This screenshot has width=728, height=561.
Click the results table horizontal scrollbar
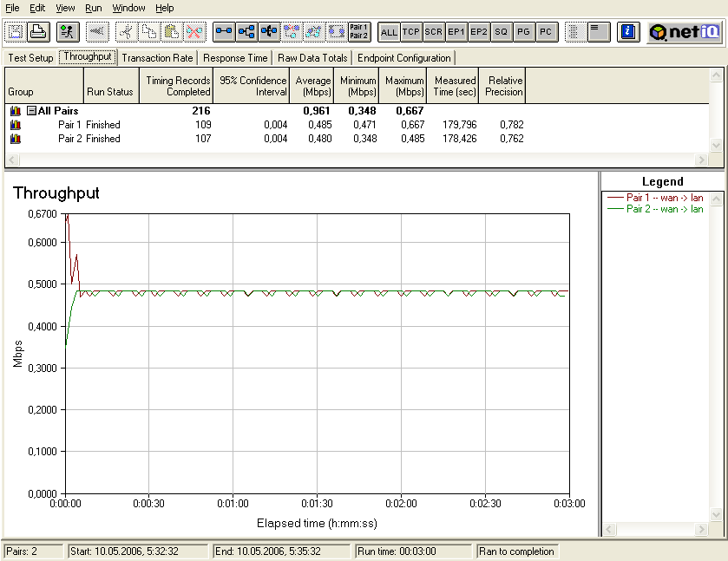356,160
